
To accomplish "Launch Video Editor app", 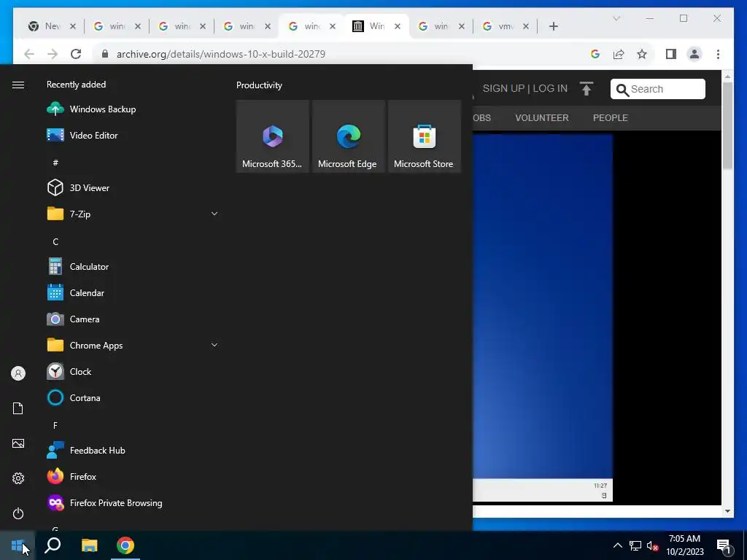I will [133, 135].
